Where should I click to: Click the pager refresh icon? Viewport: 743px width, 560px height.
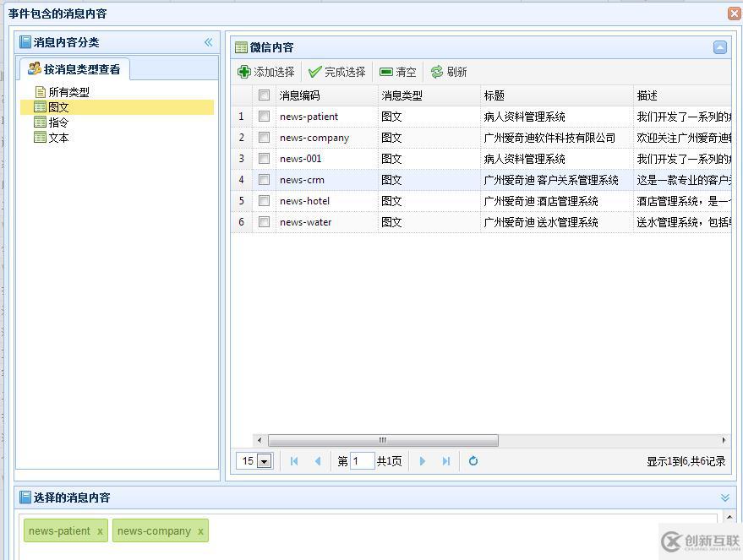(x=473, y=461)
